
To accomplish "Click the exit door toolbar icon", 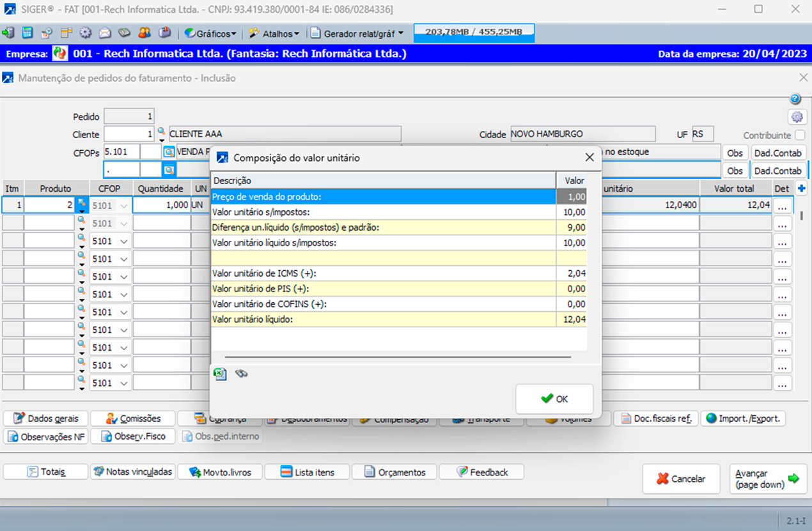I will pyautogui.click(x=9, y=33).
